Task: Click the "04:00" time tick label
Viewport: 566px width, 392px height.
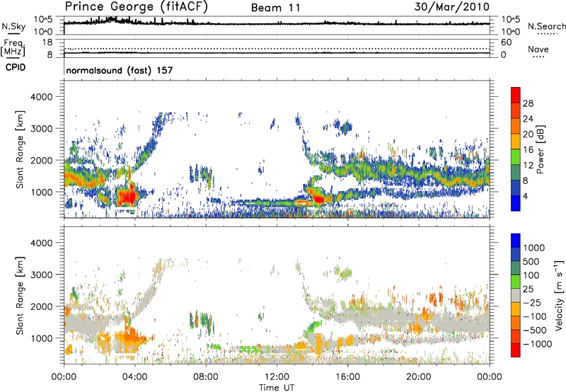Action: tap(135, 377)
